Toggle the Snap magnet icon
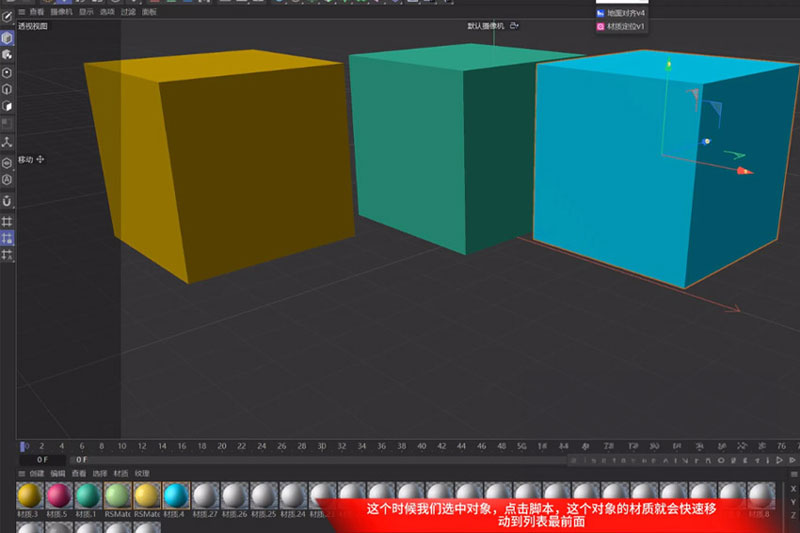800x533 pixels. [x=7, y=201]
